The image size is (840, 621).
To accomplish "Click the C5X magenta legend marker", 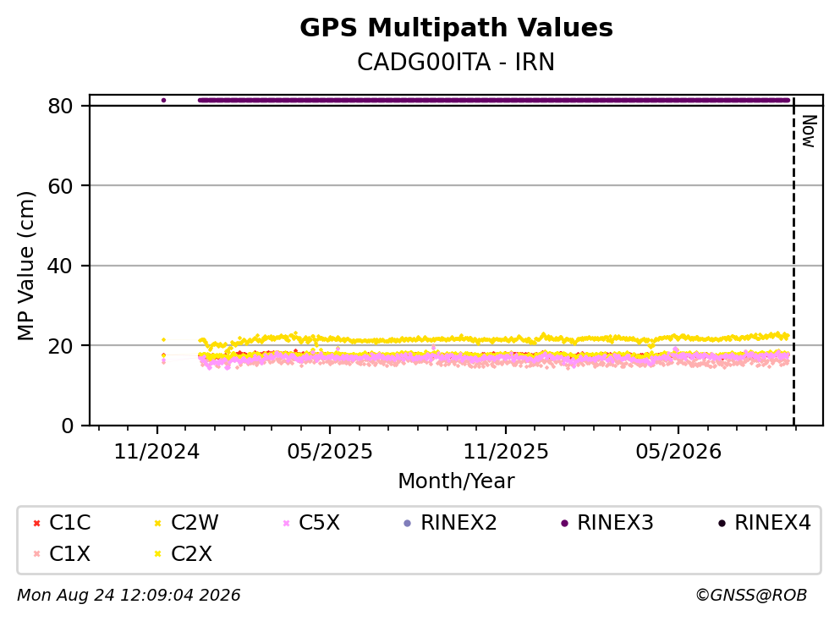I will [286, 523].
